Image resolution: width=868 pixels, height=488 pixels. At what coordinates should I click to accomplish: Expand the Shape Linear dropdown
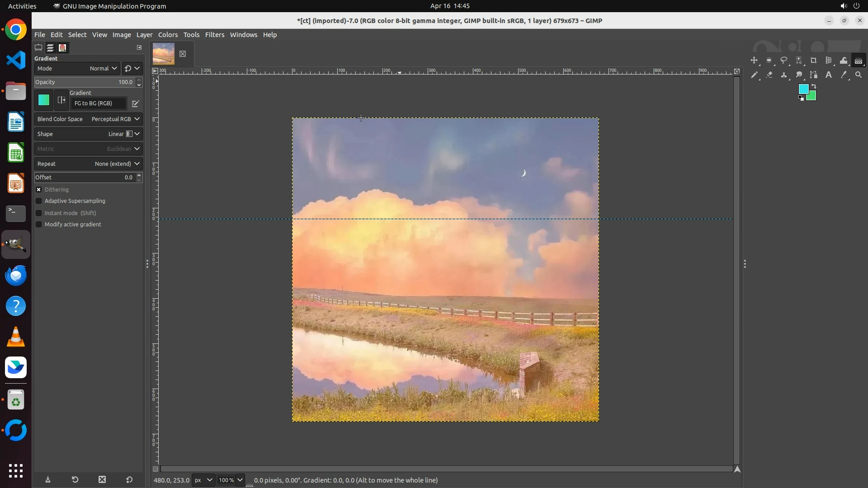(88, 134)
